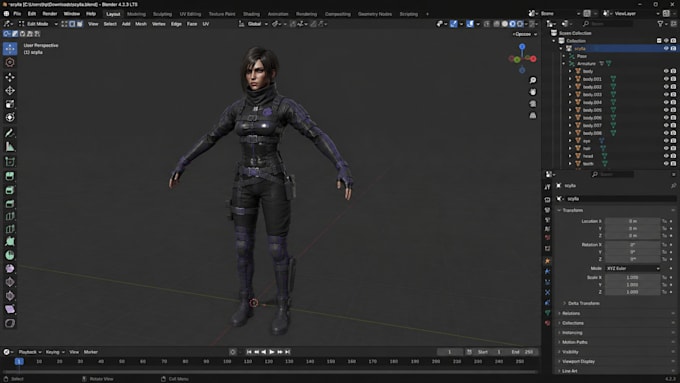Open the Playback menu in timeline
Screen dimensions: 680x383
(x=29, y=352)
